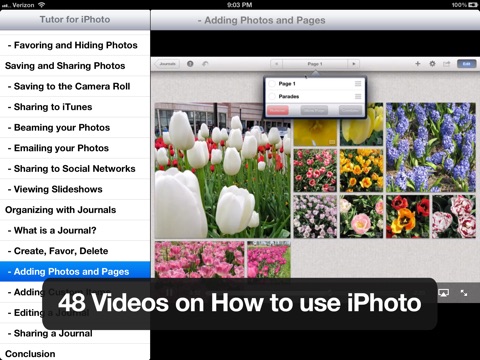
Task: Go back with the Journals button
Action: (167, 64)
